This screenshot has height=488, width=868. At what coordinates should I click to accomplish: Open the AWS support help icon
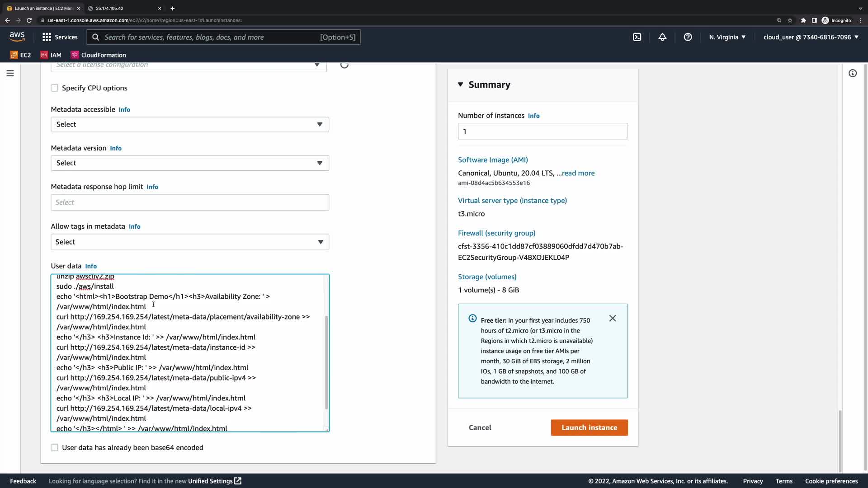pos(688,37)
